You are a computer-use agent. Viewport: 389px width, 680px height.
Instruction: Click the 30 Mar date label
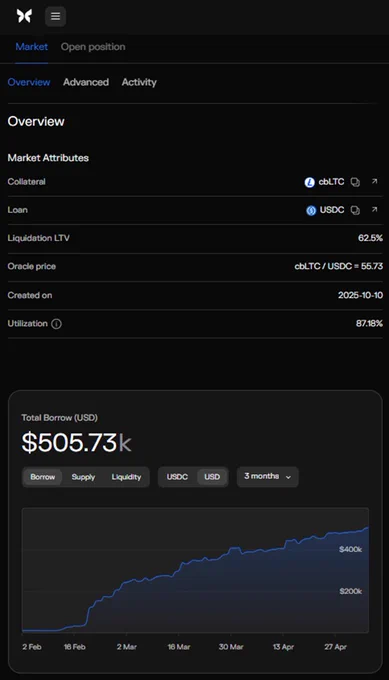[231, 647]
